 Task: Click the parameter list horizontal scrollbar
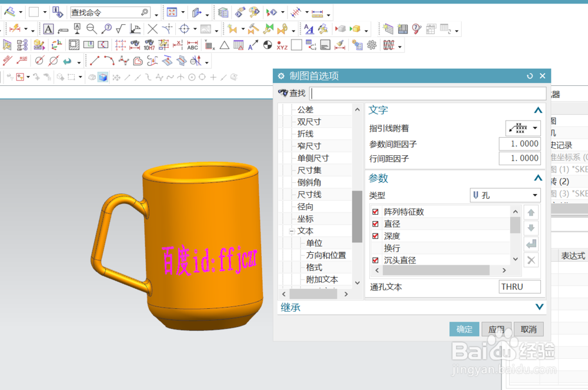tap(436, 270)
